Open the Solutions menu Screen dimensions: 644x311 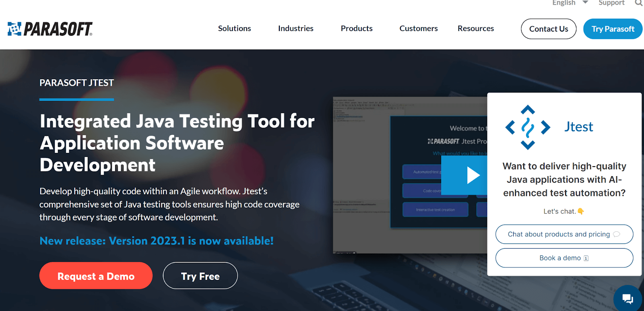pyautogui.click(x=235, y=29)
